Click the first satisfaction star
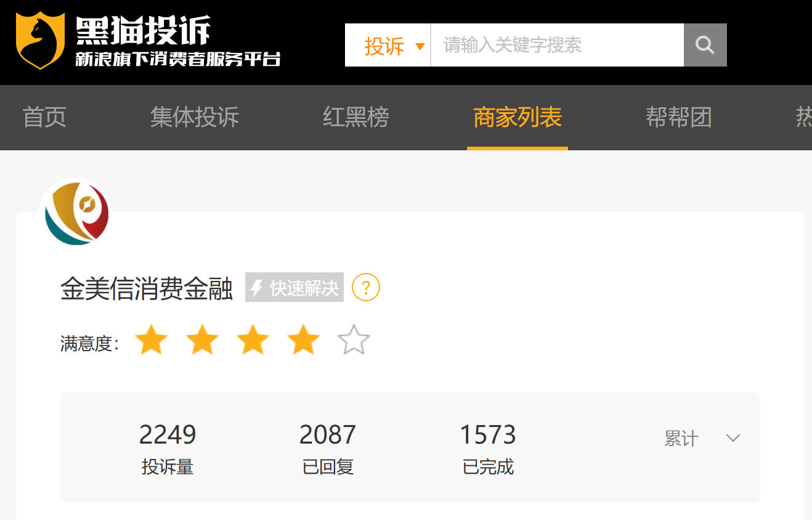Image resolution: width=812 pixels, height=520 pixels. tap(152, 341)
